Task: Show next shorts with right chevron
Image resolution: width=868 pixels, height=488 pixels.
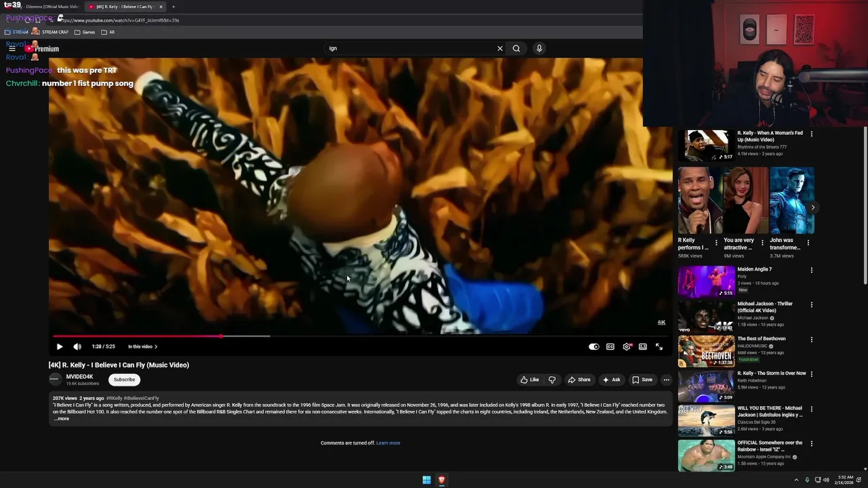Action: tap(813, 207)
